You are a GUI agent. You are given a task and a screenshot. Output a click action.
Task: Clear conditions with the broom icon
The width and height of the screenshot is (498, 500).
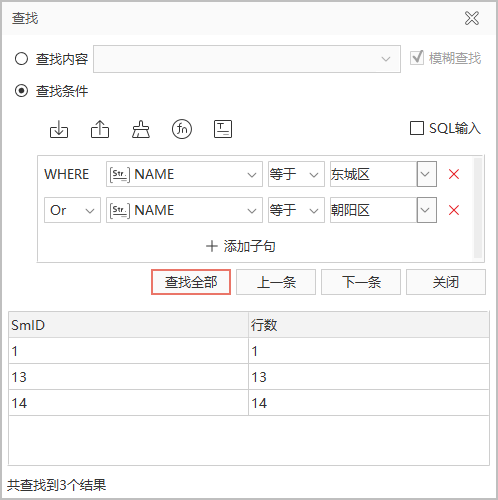tap(141, 129)
